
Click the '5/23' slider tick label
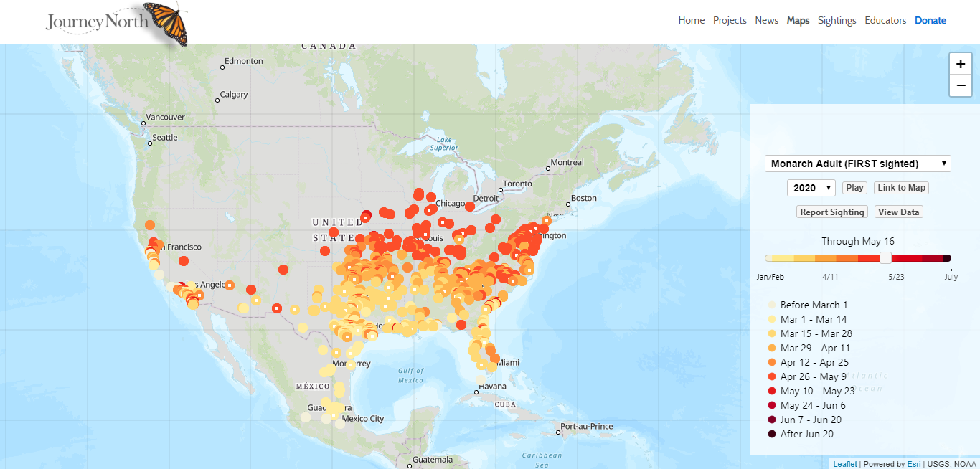897,277
